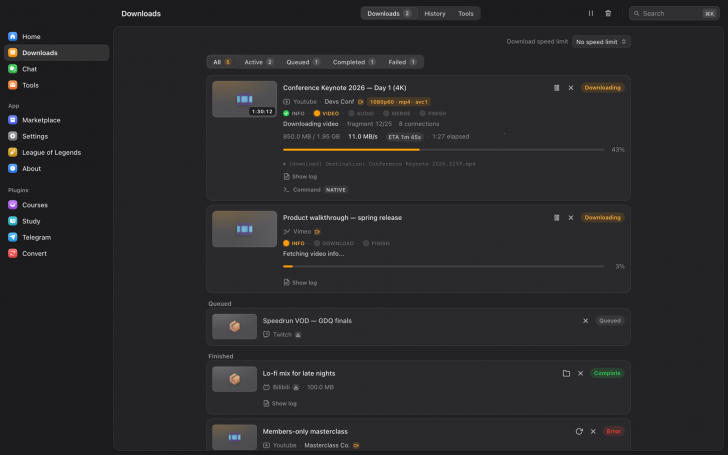728x455 pixels.
Task: Select Downloads in the sidebar
Action: pos(57,53)
